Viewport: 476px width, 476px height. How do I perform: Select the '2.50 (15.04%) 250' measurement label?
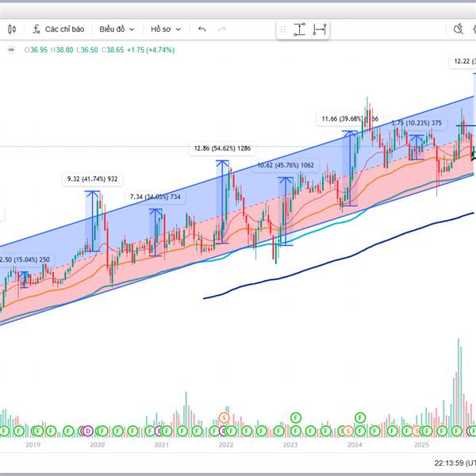click(25, 259)
